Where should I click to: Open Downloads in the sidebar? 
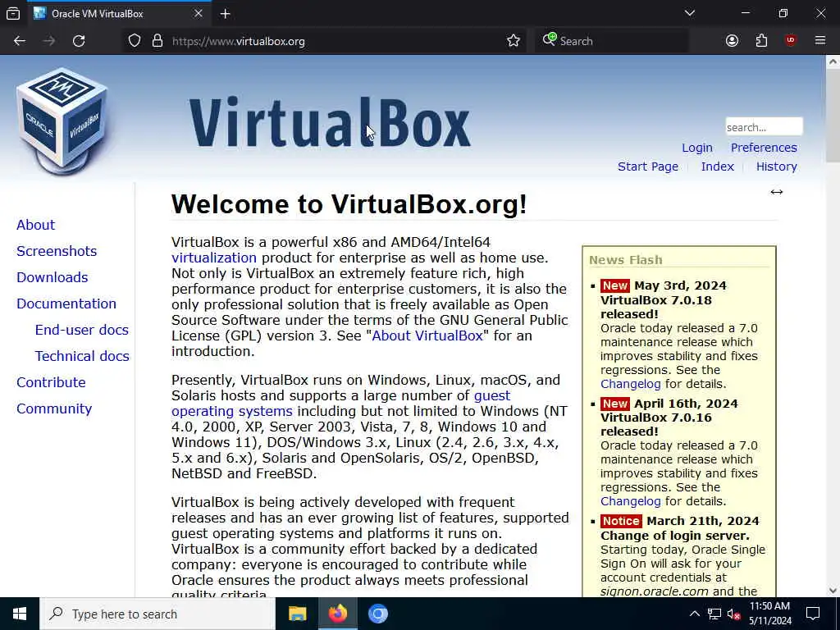52,277
